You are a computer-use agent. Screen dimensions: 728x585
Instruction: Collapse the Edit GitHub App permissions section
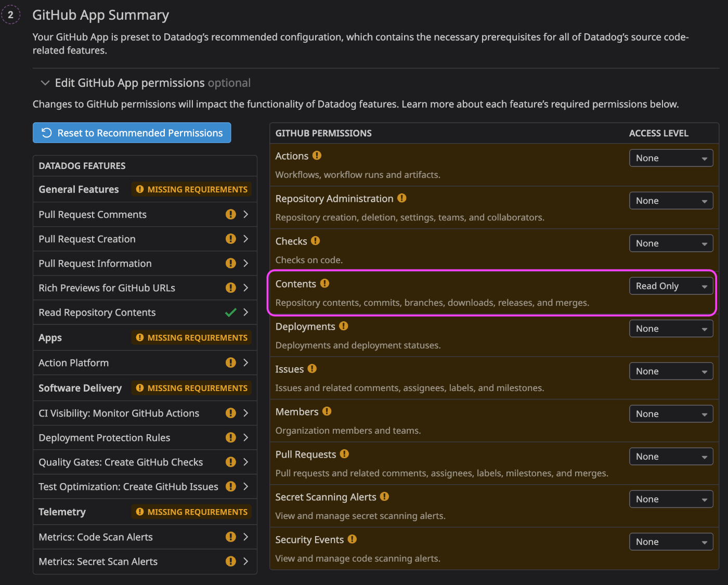[x=45, y=83]
